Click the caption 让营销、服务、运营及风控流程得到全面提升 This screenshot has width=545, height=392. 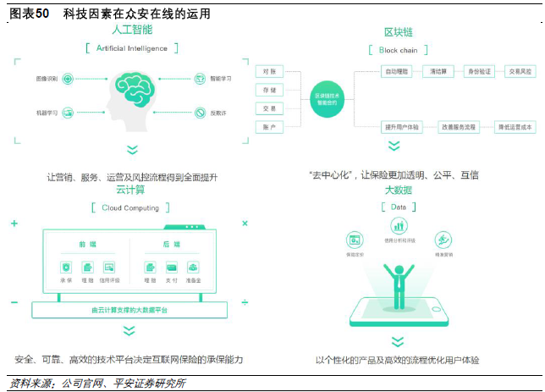coord(132,178)
